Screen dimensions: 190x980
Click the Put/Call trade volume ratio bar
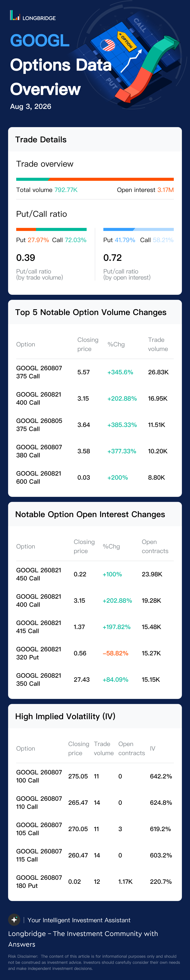[51, 229]
